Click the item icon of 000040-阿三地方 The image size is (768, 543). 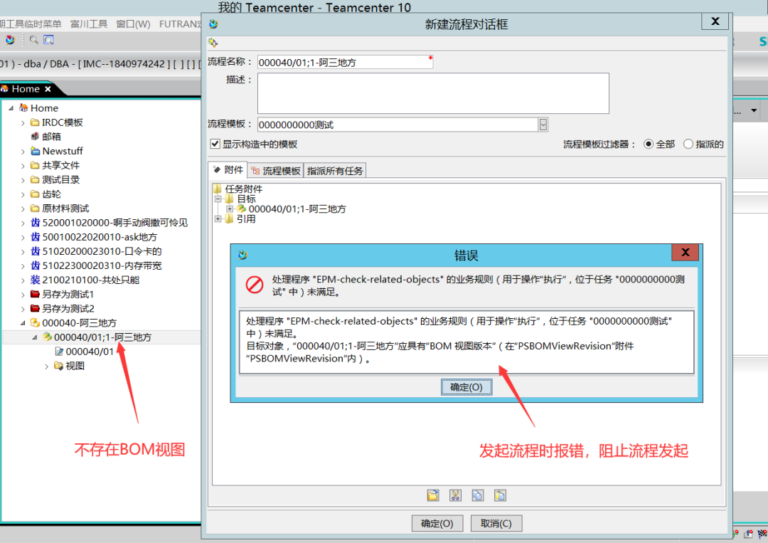tap(35, 322)
